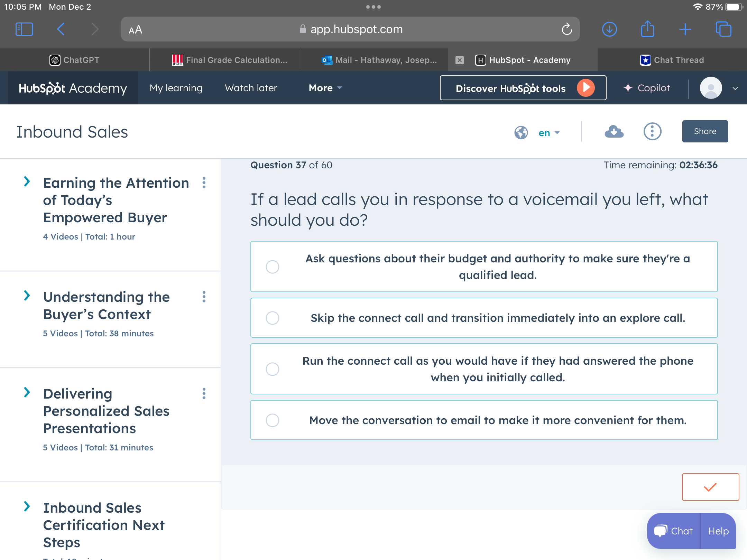Reload the page in address bar
This screenshot has width=747, height=560.
tap(567, 29)
